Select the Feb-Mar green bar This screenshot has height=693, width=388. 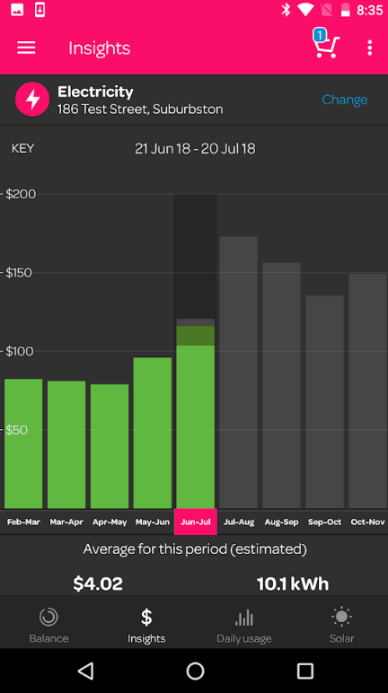23,444
